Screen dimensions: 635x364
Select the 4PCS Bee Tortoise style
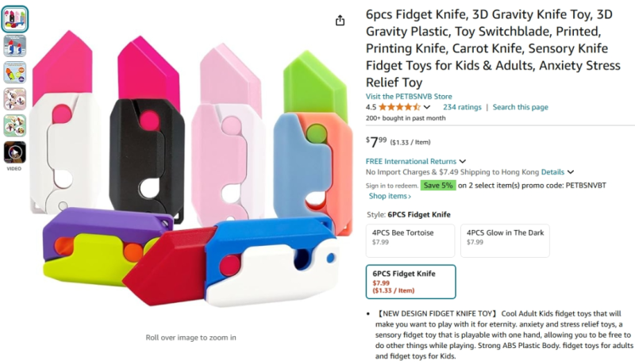(x=410, y=238)
